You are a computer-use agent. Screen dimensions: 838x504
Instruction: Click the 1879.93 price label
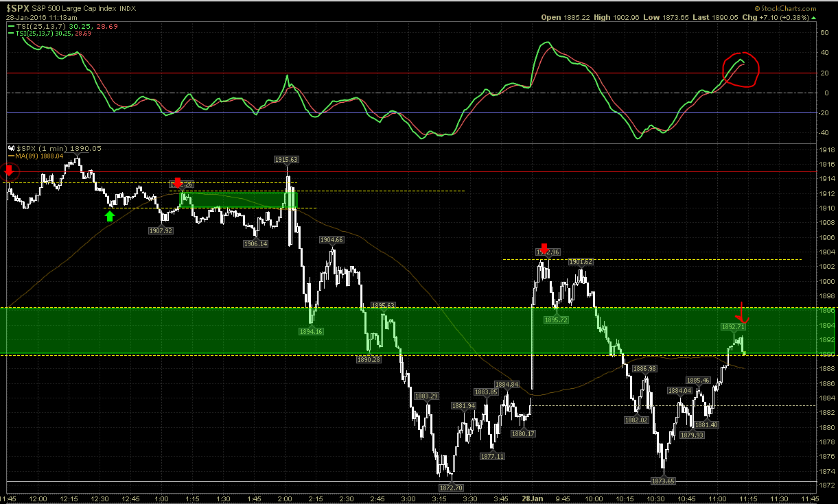click(x=691, y=435)
